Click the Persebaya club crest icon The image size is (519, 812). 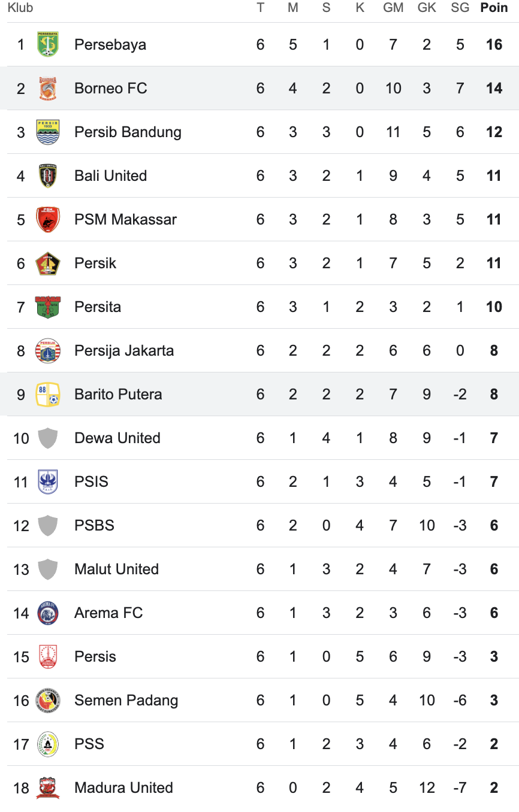[48, 44]
